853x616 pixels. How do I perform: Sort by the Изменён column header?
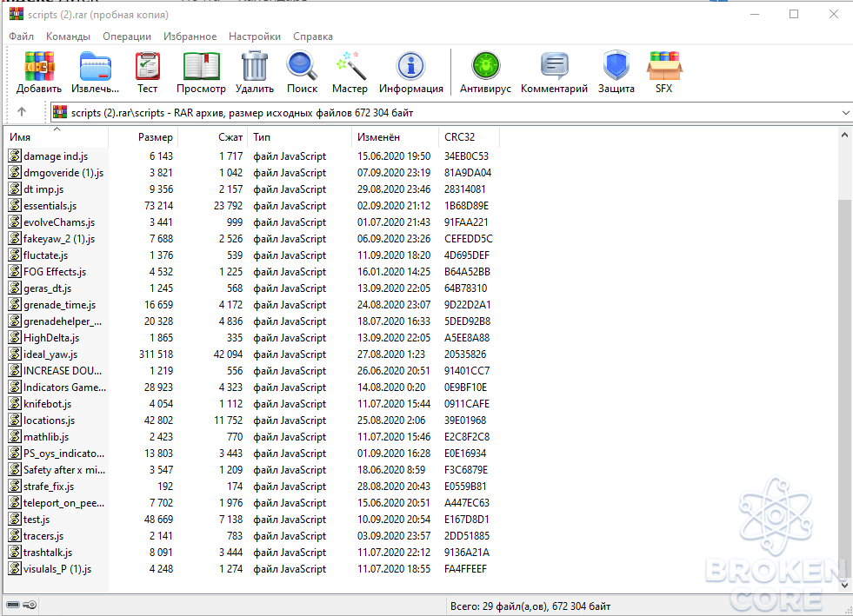click(395, 137)
